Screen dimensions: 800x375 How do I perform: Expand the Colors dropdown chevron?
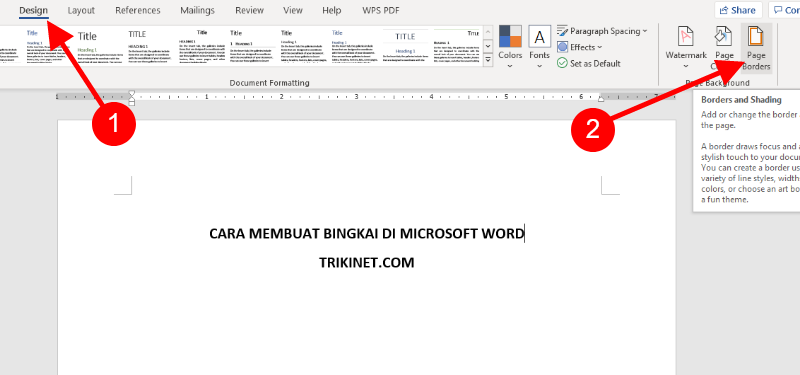tap(510, 66)
